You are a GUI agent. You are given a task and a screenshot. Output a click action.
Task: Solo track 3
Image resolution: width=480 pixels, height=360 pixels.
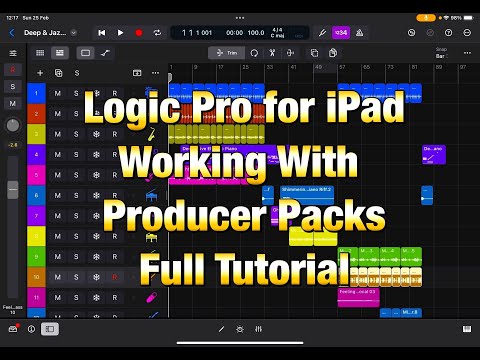point(76,134)
